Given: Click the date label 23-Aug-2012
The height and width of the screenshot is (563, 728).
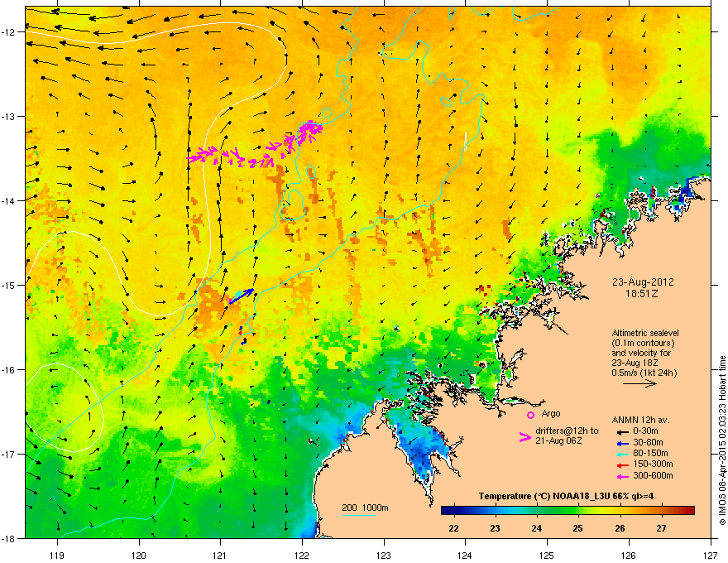Looking at the screenshot, I should click(x=643, y=282).
